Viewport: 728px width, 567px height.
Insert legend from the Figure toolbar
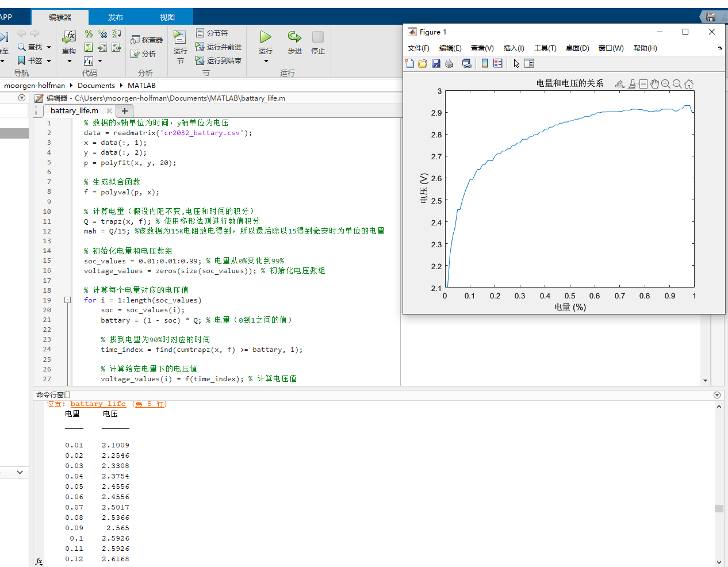[x=498, y=63]
